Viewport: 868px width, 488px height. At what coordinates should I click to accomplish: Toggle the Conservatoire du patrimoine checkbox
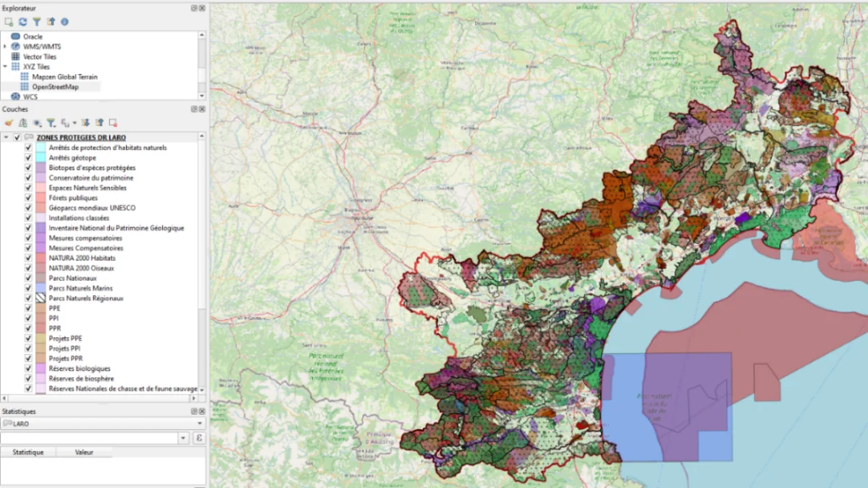coord(28,177)
